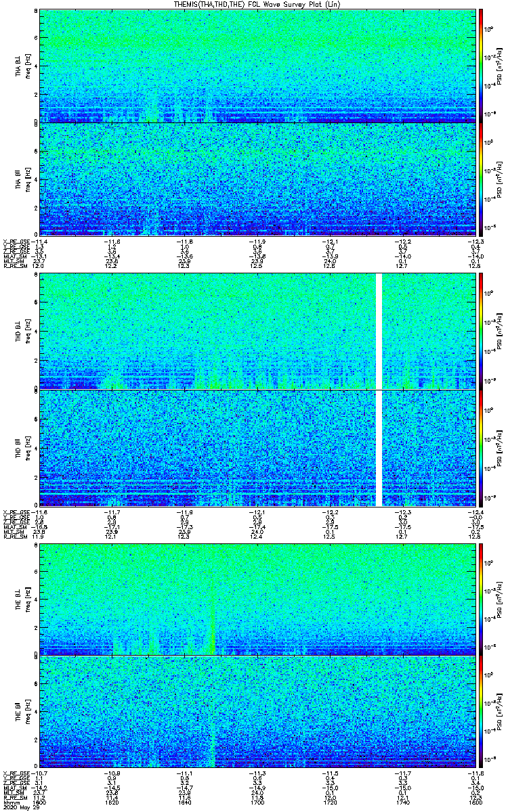Image resolution: width=508 pixels, height=812 pixels.
Task: Click the 1620 time tick label
Action: 112,801
